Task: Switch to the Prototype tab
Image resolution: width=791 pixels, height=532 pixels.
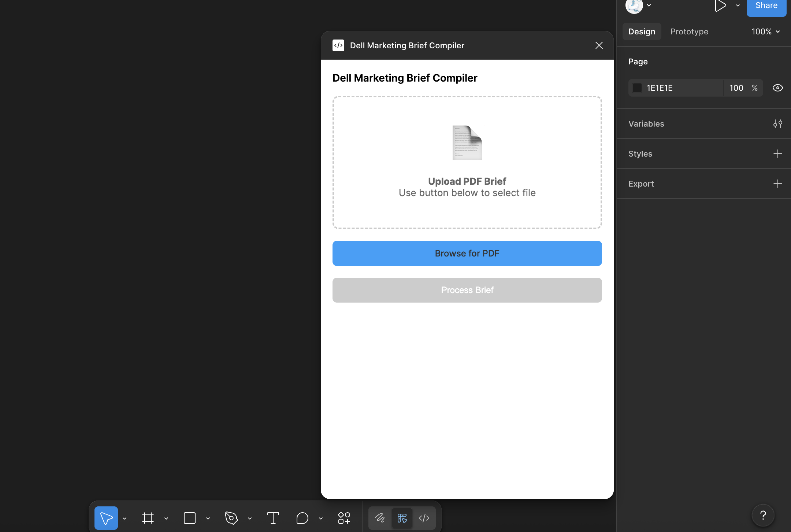Action: click(x=689, y=31)
